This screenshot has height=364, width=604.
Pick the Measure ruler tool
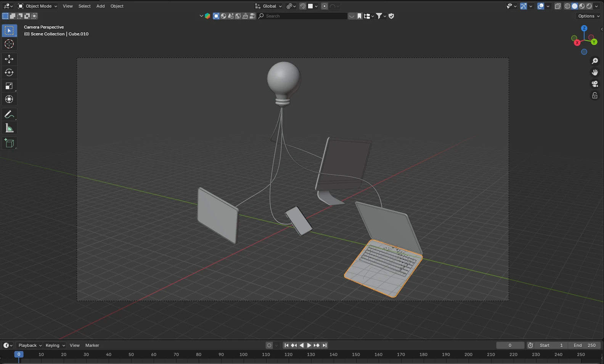click(x=9, y=128)
